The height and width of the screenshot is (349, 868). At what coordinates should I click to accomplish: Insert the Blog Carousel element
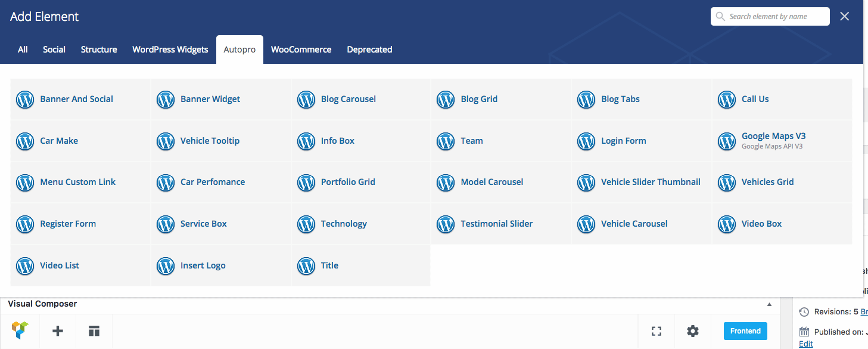[361, 99]
